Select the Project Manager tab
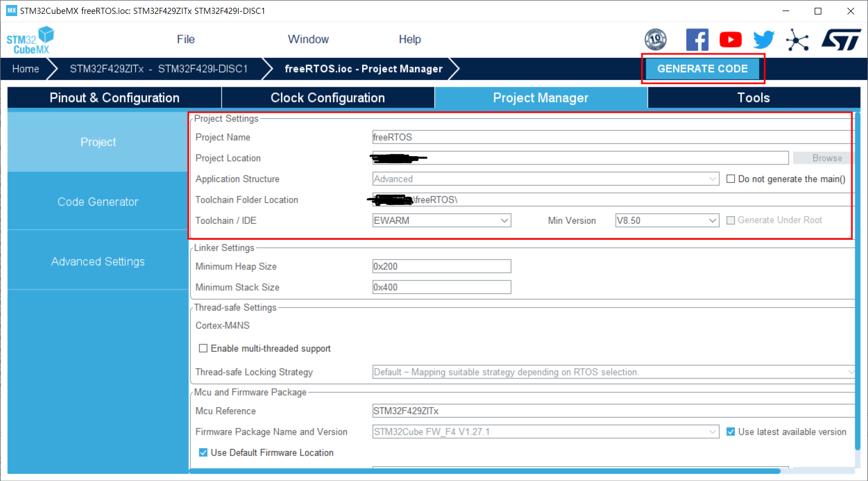868x481 pixels. coord(541,98)
